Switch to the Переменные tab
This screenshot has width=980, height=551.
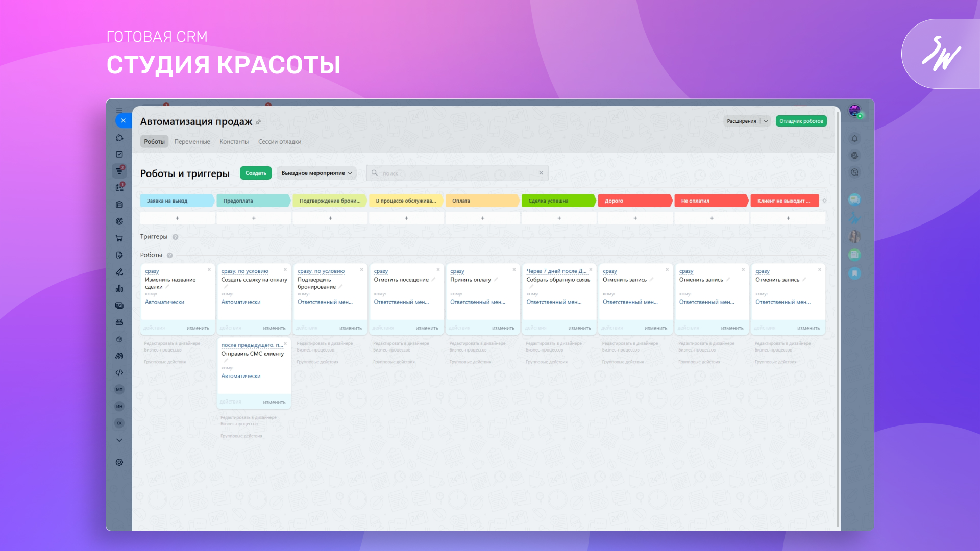click(x=192, y=142)
